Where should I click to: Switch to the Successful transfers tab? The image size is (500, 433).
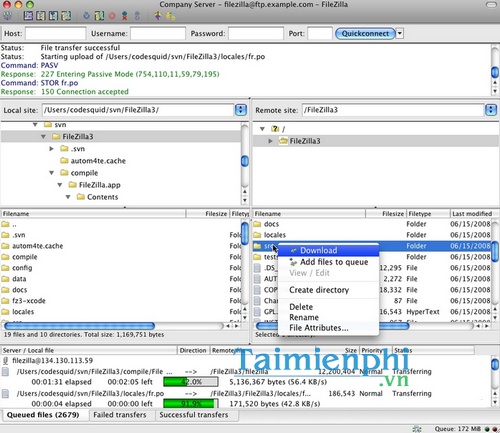pyautogui.click(x=194, y=415)
